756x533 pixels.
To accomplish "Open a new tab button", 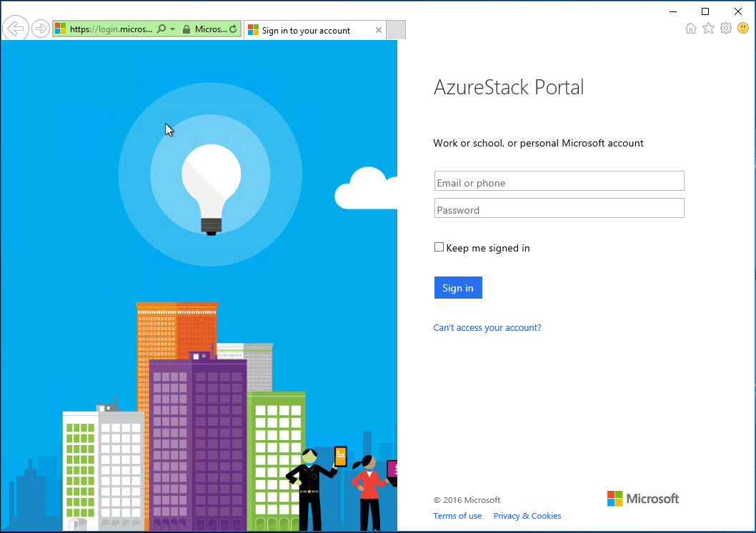I will click(x=397, y=30).
